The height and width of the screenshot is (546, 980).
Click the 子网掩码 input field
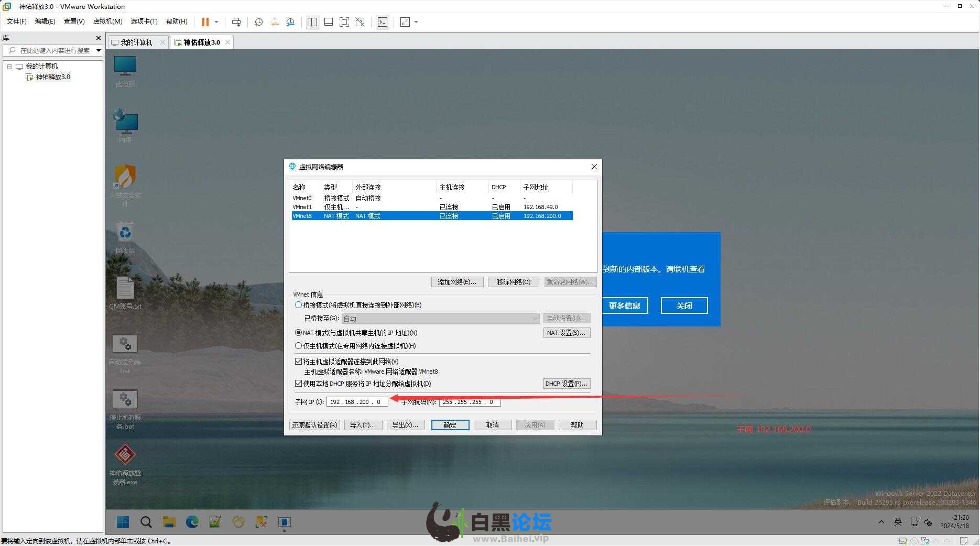(470, 402)
